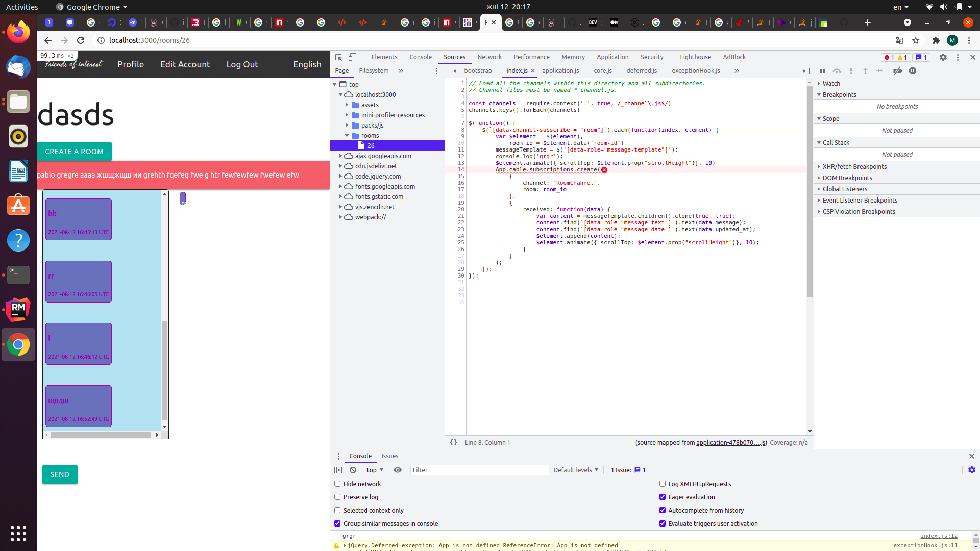
Task: Click the clear console icon
Action: coord(353,470)
